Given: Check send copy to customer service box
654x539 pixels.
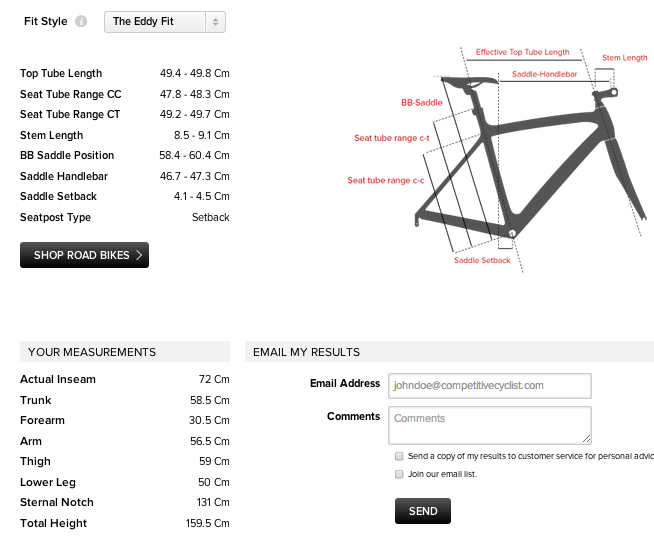Looking at the screenshot, I should point(399,456).
